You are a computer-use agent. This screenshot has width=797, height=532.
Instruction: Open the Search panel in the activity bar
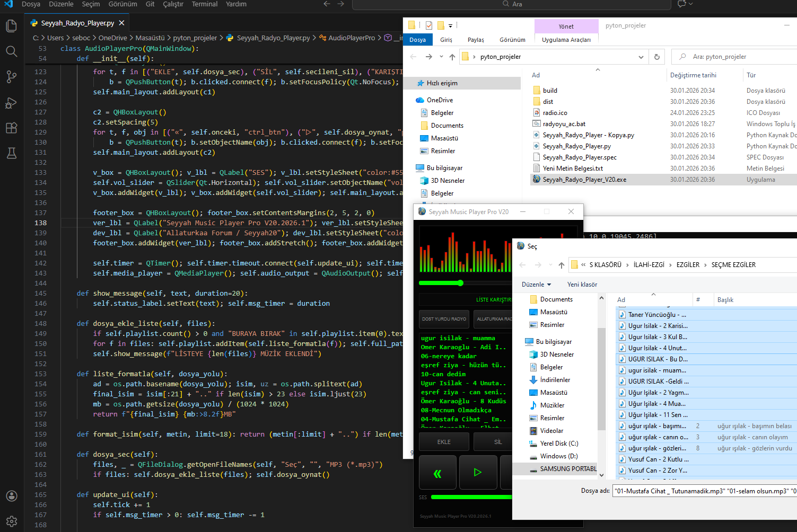pos(11,51)
